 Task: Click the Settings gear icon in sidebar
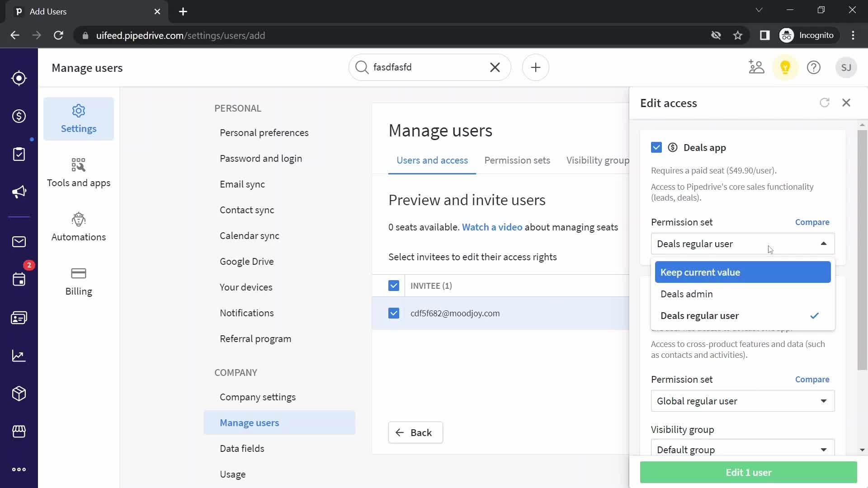coord(78,110)
